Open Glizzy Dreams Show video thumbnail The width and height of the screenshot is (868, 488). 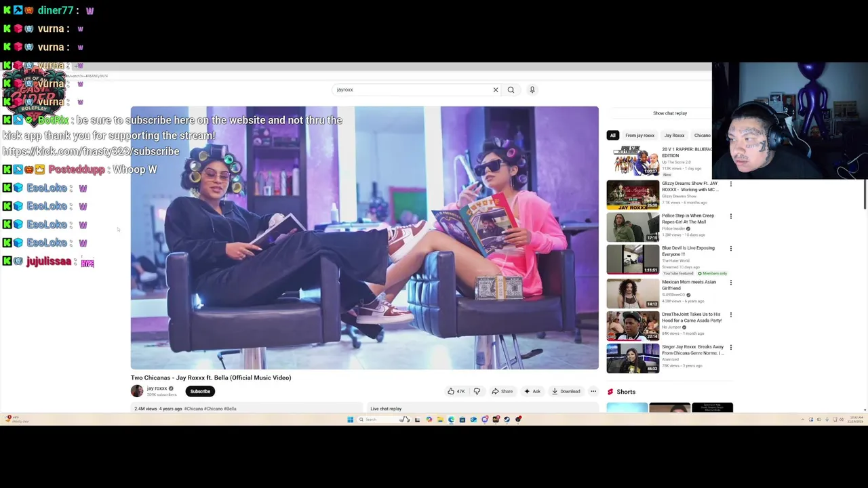pyautogui.click(x=633, y=195)
